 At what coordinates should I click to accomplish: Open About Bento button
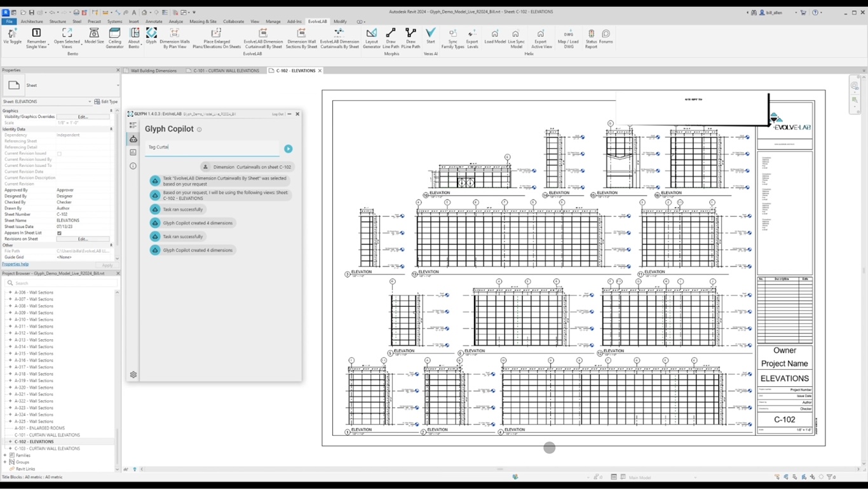point(134,38)
